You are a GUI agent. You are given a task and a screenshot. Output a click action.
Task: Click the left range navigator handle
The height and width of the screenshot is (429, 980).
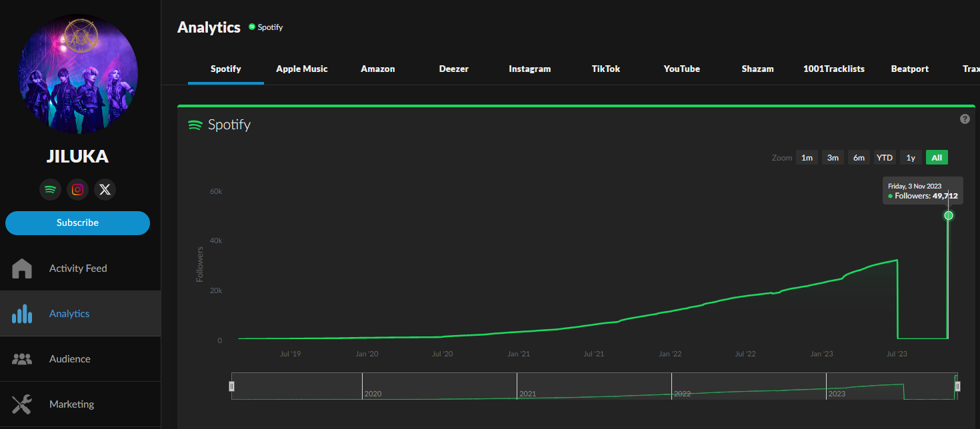(232, 386)
